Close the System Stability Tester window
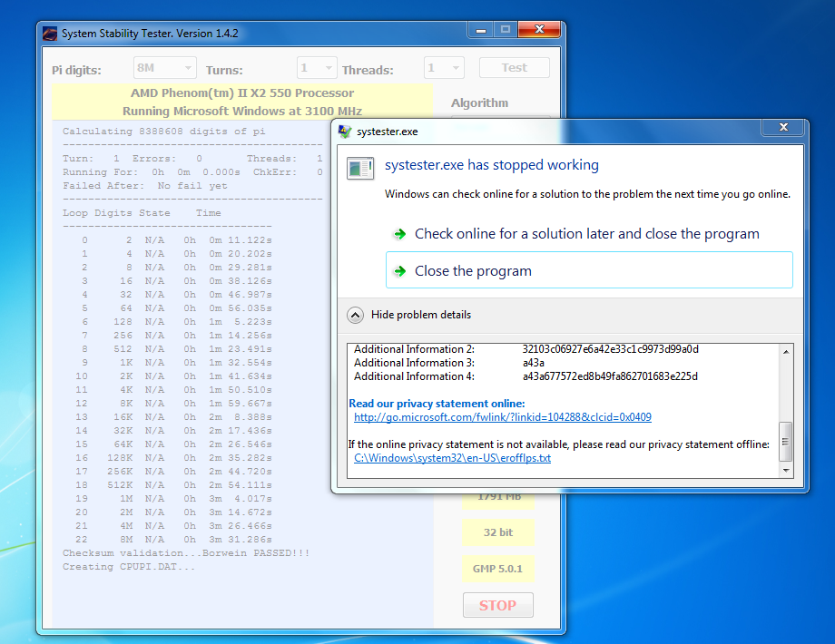The width and height of the screenshot is (835, 644). tap(539, 30)
